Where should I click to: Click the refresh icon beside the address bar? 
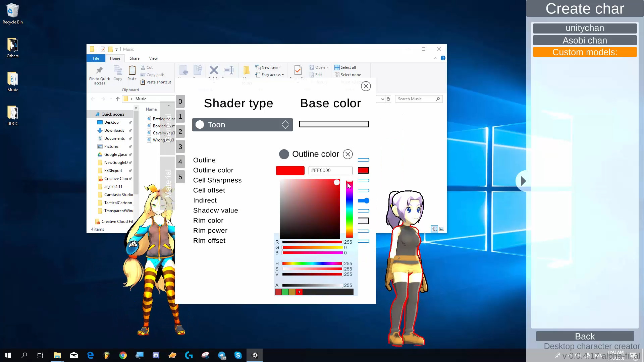pyautogui.click(x=388, y=99)
